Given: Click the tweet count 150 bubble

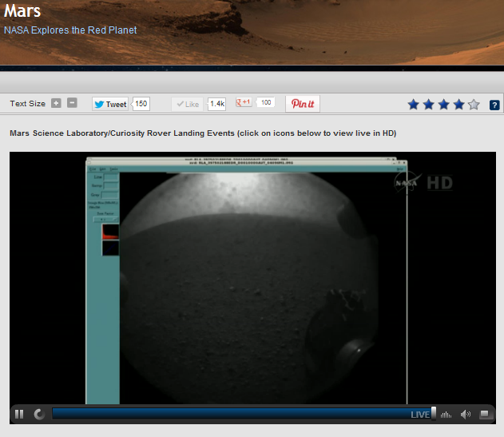Looking at the screenshot, I should (141, 104).
